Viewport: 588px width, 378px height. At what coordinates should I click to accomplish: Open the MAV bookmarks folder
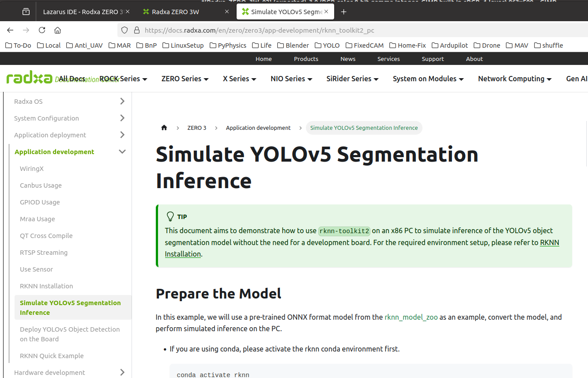(x=517, y=45)
